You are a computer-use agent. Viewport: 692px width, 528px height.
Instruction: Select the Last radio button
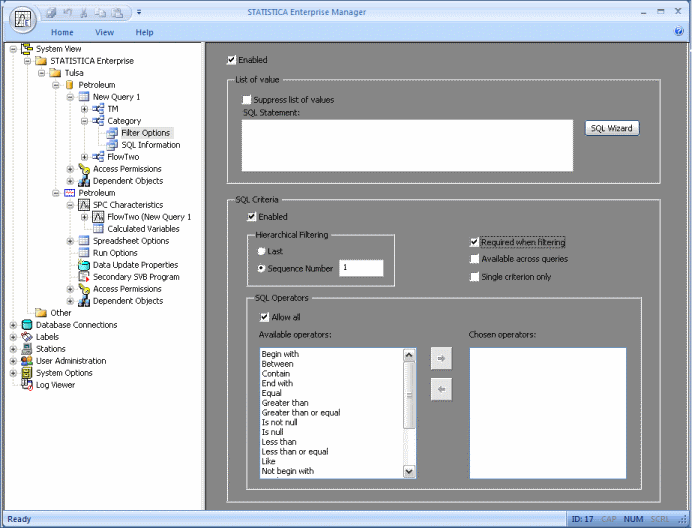pyautogui.click(x=262, y=251)
